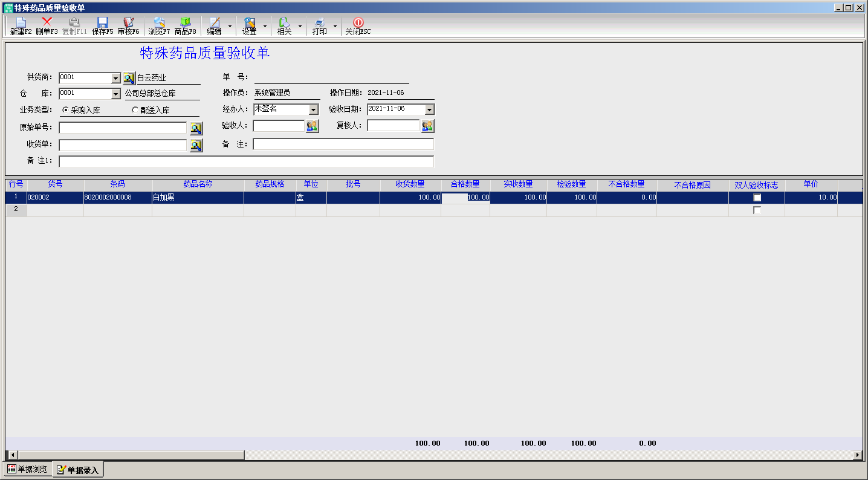The image size is (868, 480).
Task: Expand the 仓库 dropdown
Action: coord(116,94)
